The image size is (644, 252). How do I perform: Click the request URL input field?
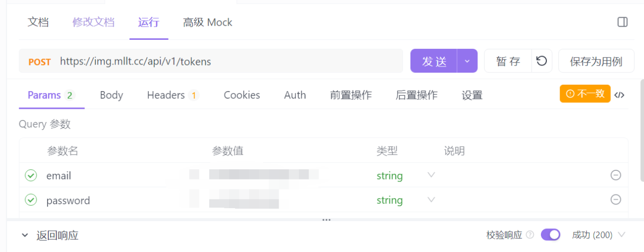click(x=226, y=61)
